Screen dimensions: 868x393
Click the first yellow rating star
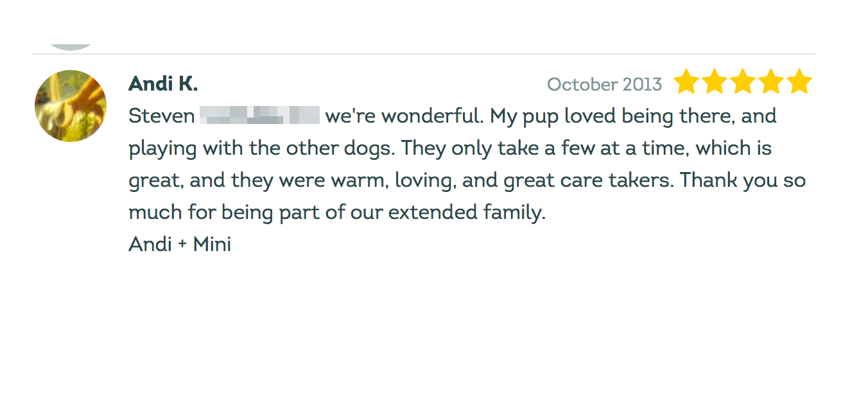tap(686, 82)
